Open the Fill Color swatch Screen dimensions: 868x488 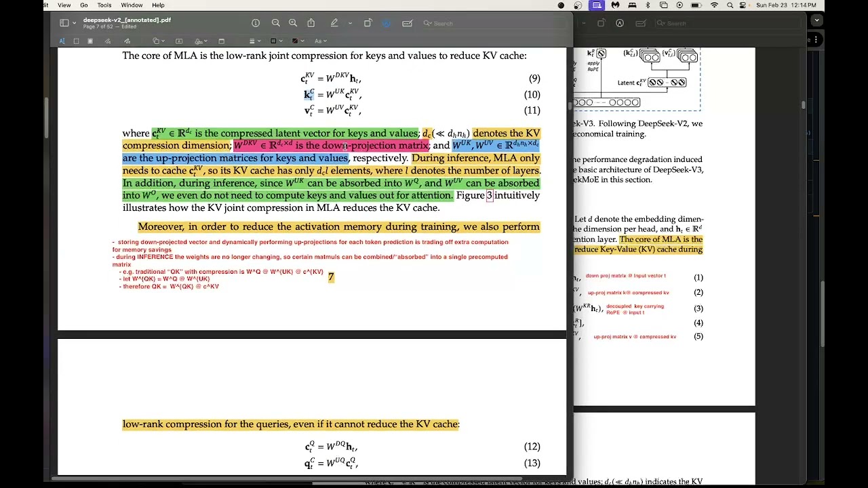(x=297, y=41)
